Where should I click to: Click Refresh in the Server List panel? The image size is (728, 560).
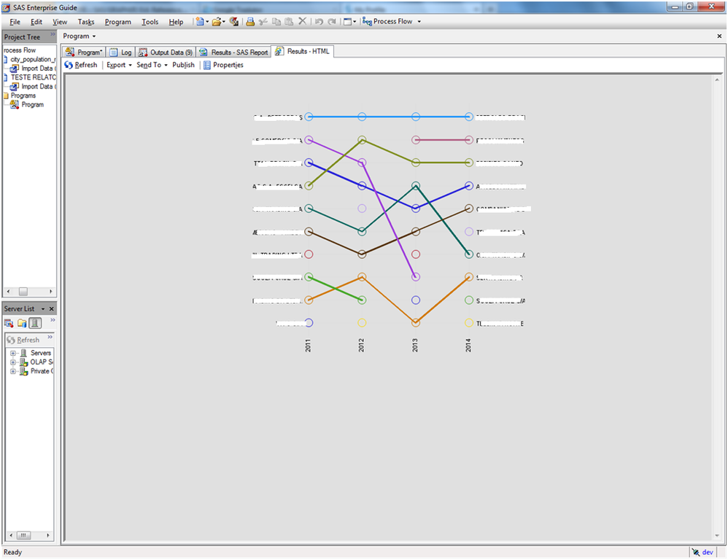point(23,340)
